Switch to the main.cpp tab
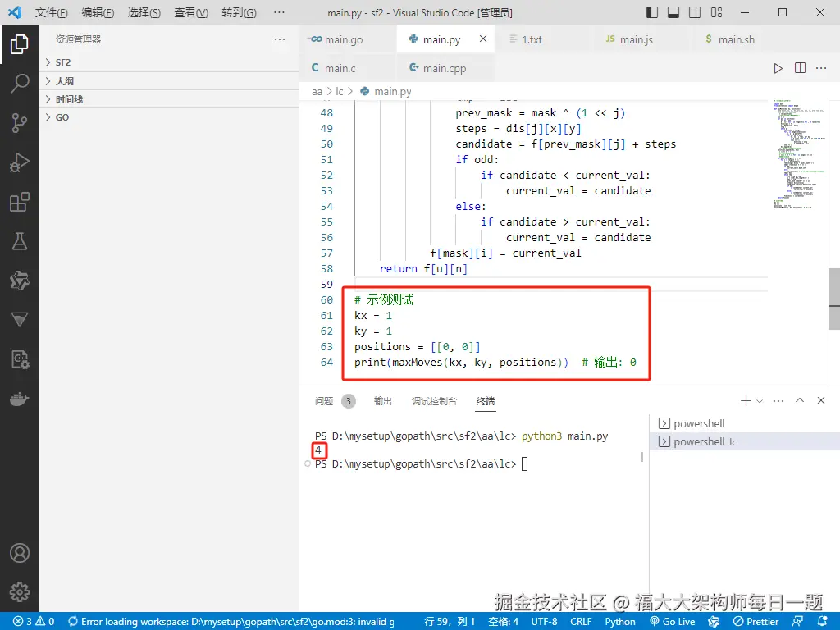The width and height of the screenshot is (840, 630). tap(445, 68)
